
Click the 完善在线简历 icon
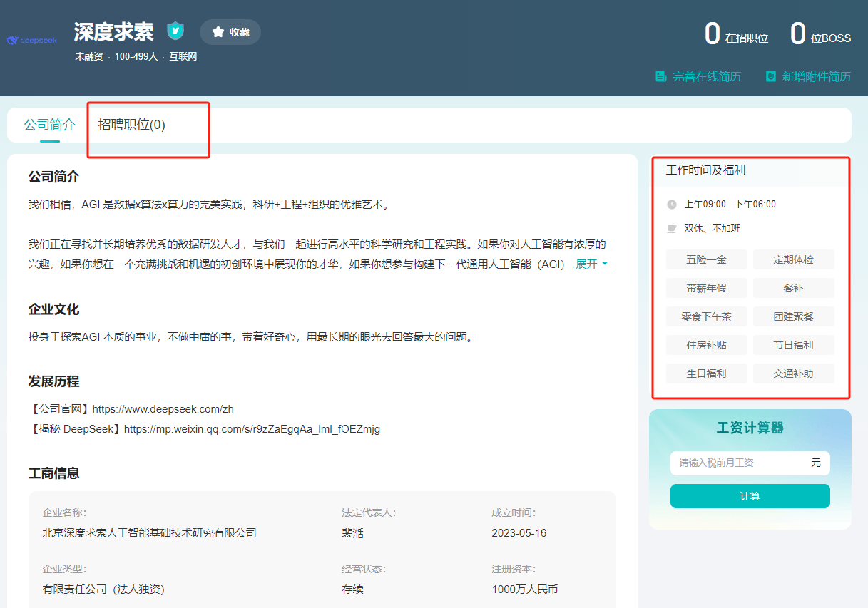coord(661,76)
